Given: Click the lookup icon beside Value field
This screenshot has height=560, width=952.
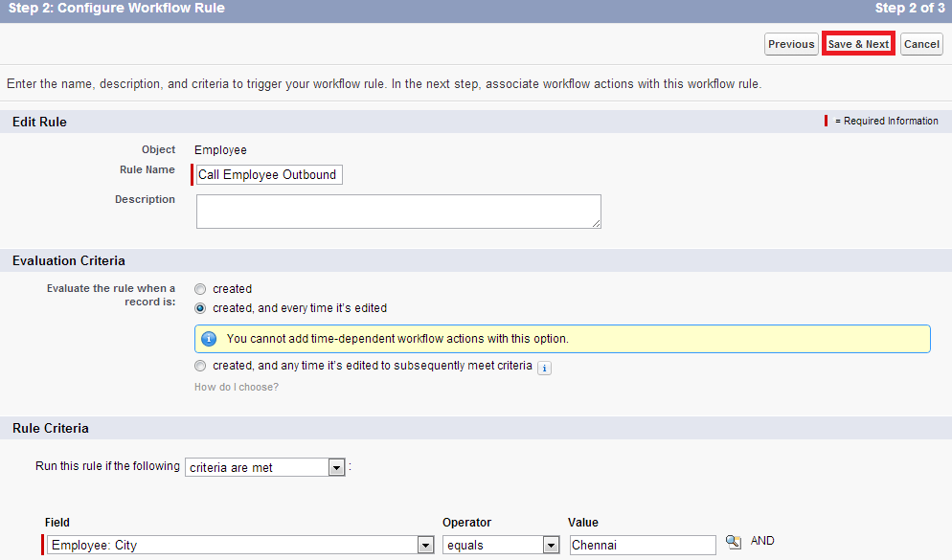Looking at the screenshot, I should pyautogui.click(x=734, y=542).
